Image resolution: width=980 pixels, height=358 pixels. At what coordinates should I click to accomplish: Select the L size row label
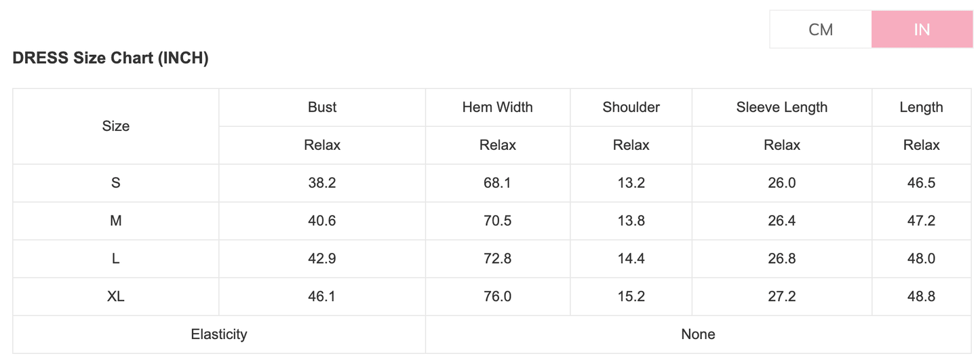(x=116, y=259)
